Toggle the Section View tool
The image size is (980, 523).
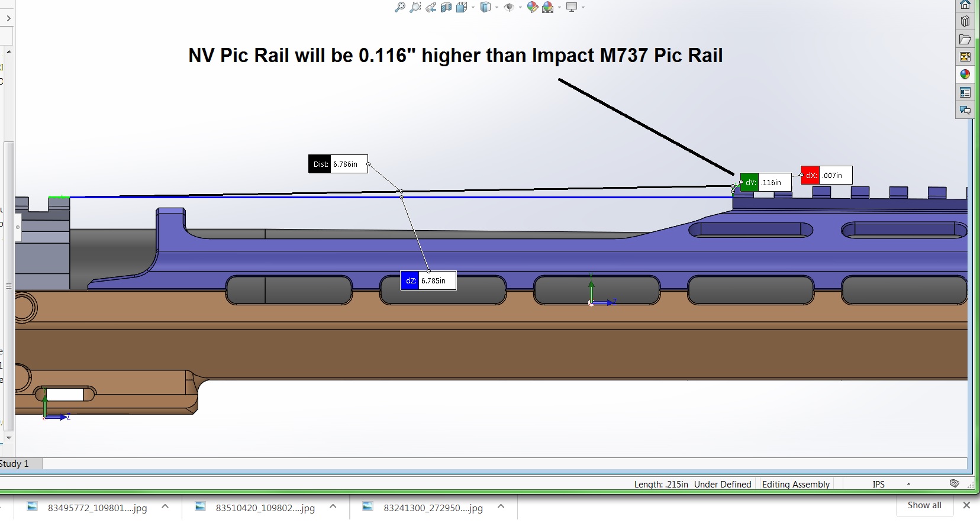pyautogui.click(x=446, y=7)
